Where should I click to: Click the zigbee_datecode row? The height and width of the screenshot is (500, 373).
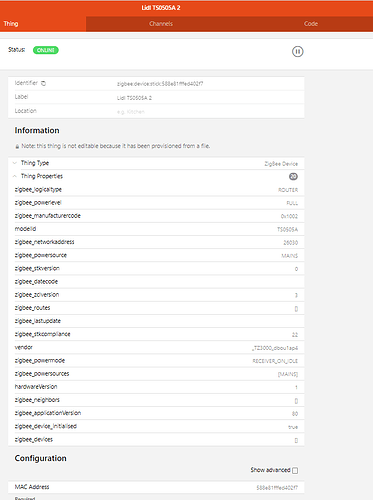156,282
